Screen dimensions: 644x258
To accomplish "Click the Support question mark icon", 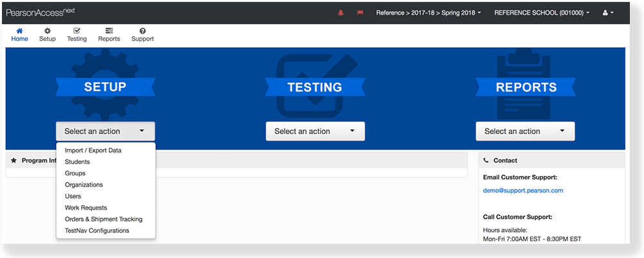I will click(142, 30).
